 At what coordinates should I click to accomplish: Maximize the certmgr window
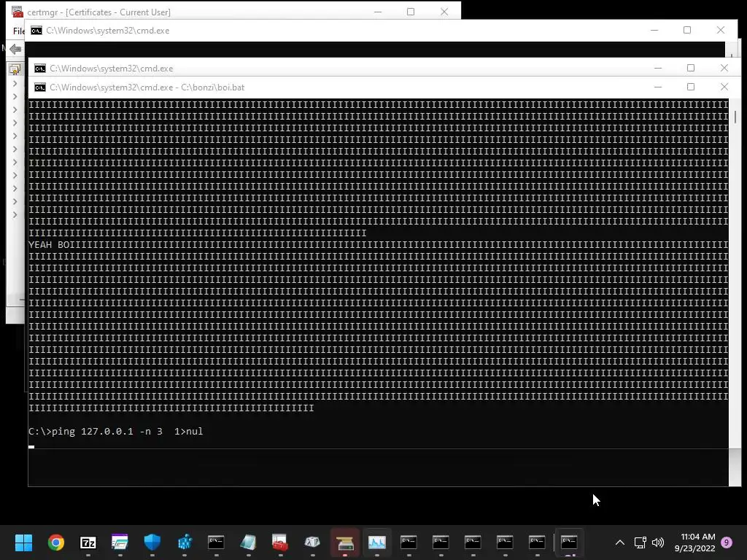point(411,12)
